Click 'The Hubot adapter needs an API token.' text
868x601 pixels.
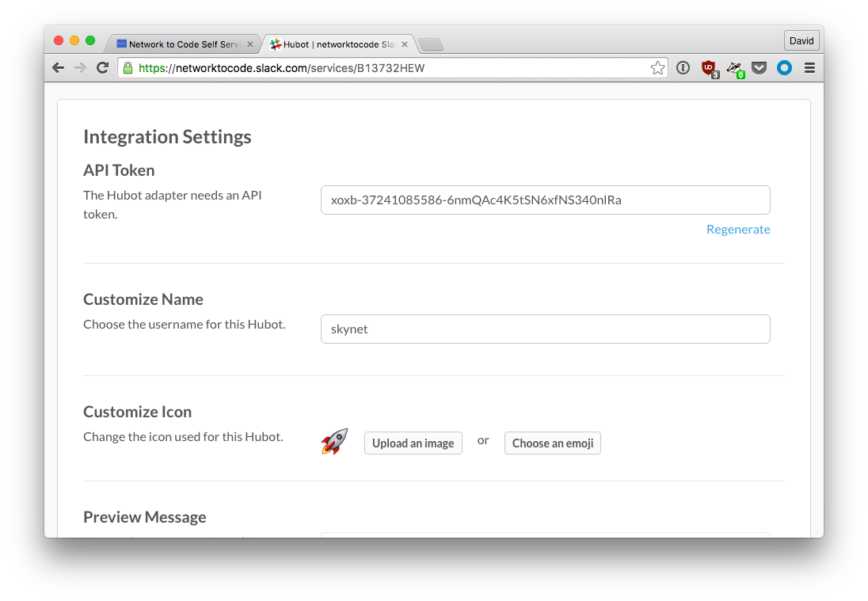click(172, 205)
